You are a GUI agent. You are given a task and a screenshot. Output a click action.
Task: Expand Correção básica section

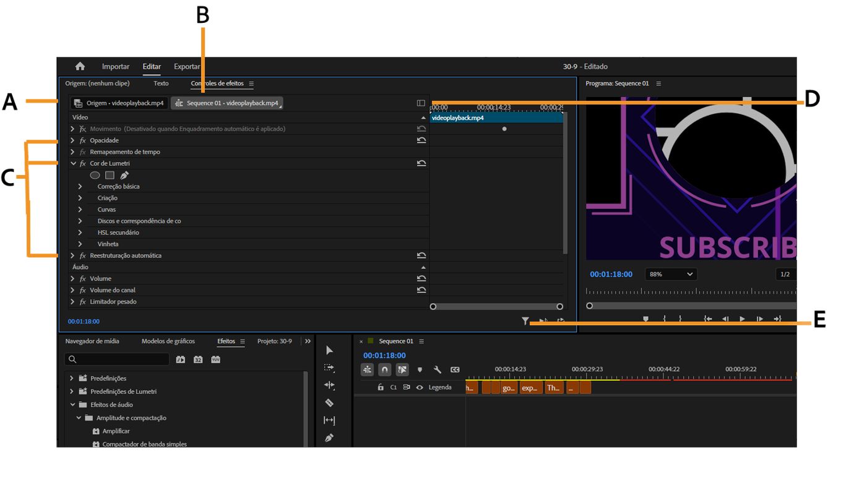[80, 186]
